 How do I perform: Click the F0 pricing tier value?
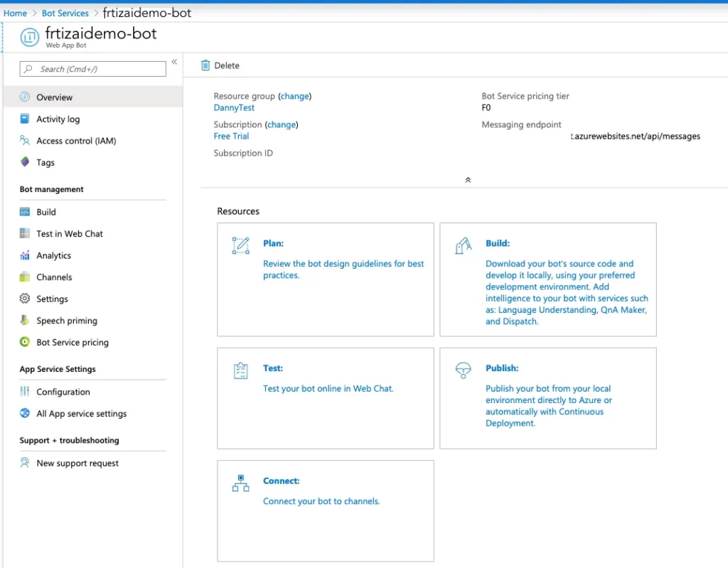click(x=486, y=108)
